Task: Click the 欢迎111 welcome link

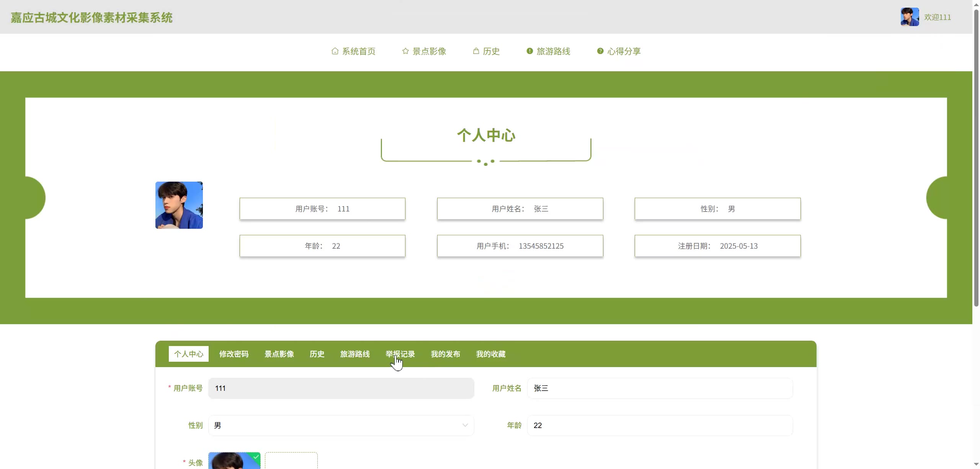Action: click(937, 17)
